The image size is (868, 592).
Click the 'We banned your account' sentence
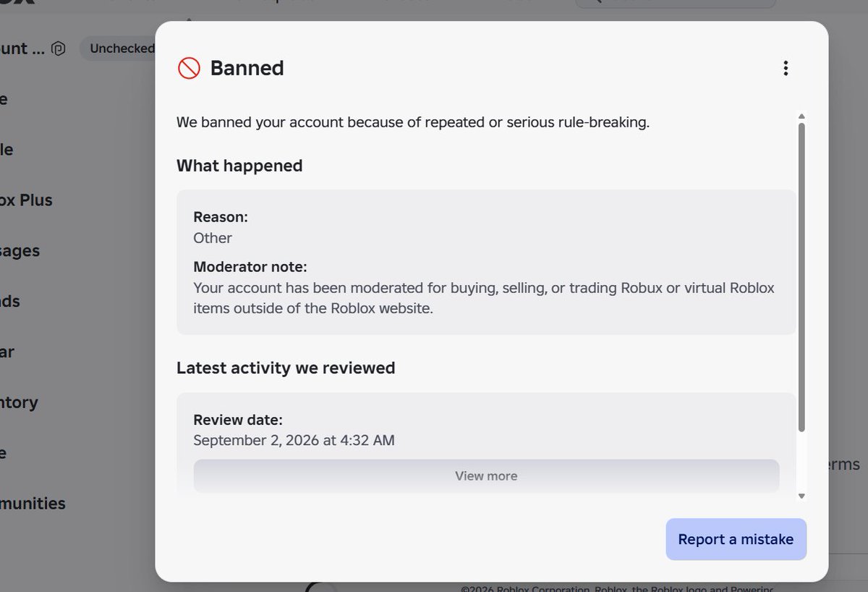pyautogui.click(x=413, y=122)
